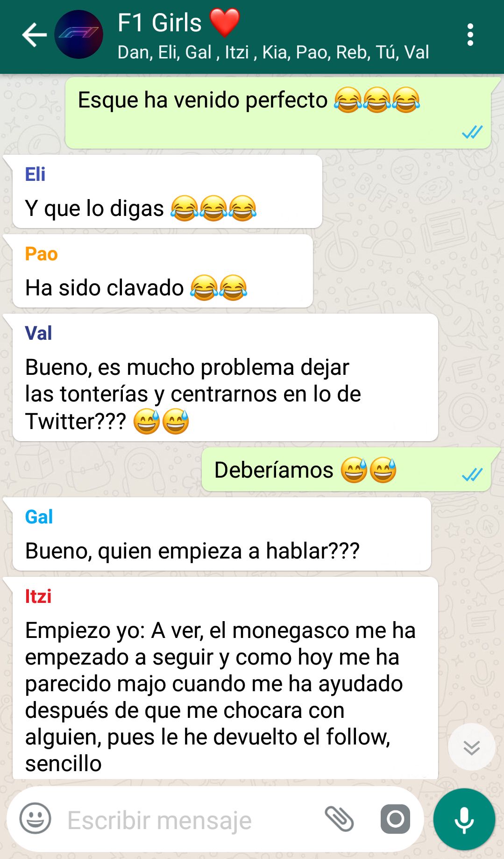Open group info via F1 Girls title
This screenshot has width=504, height=859.
(x=179, y=22)
